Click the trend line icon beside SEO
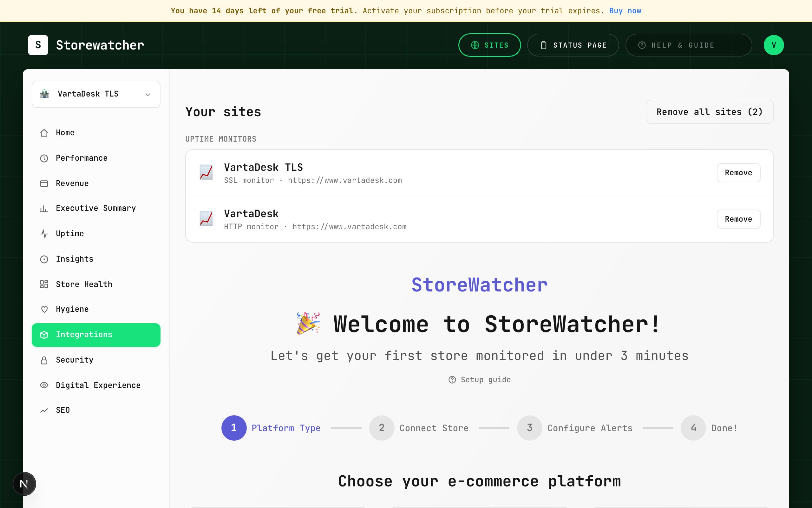This screenshot has height=508, width=812. pos(44,410)
